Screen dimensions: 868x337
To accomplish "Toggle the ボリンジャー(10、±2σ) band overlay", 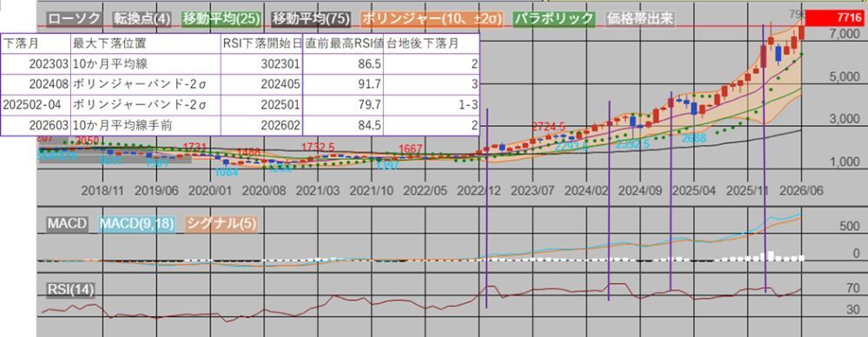I will pos(431,19).
